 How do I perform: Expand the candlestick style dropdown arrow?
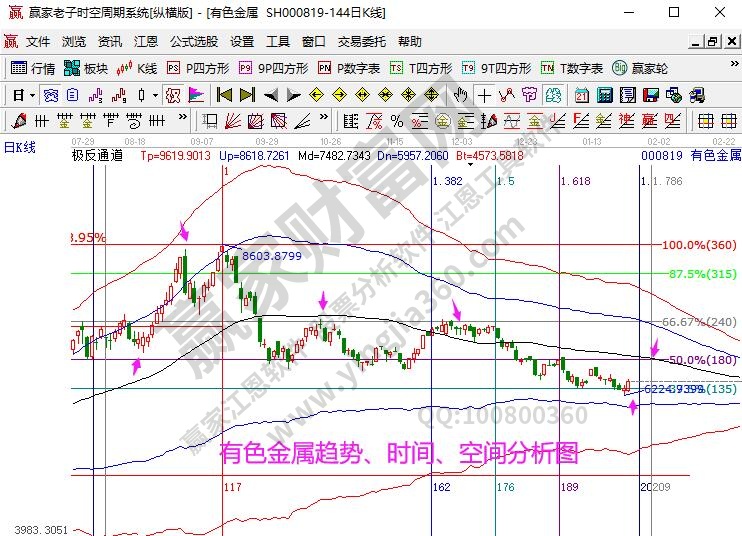pos(153,95)
